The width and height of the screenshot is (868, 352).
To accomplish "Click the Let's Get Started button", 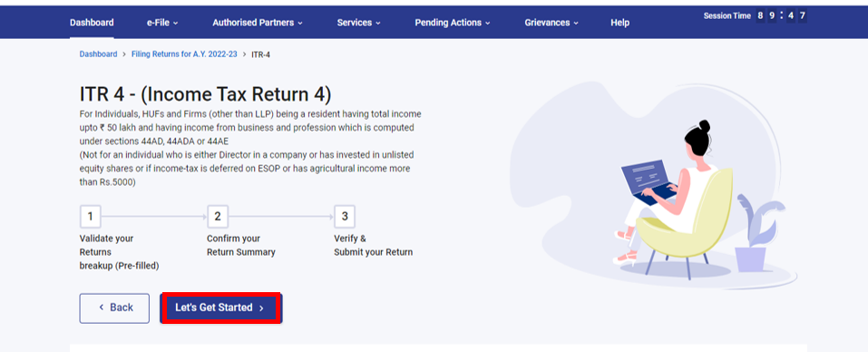I will pos(221,308).
